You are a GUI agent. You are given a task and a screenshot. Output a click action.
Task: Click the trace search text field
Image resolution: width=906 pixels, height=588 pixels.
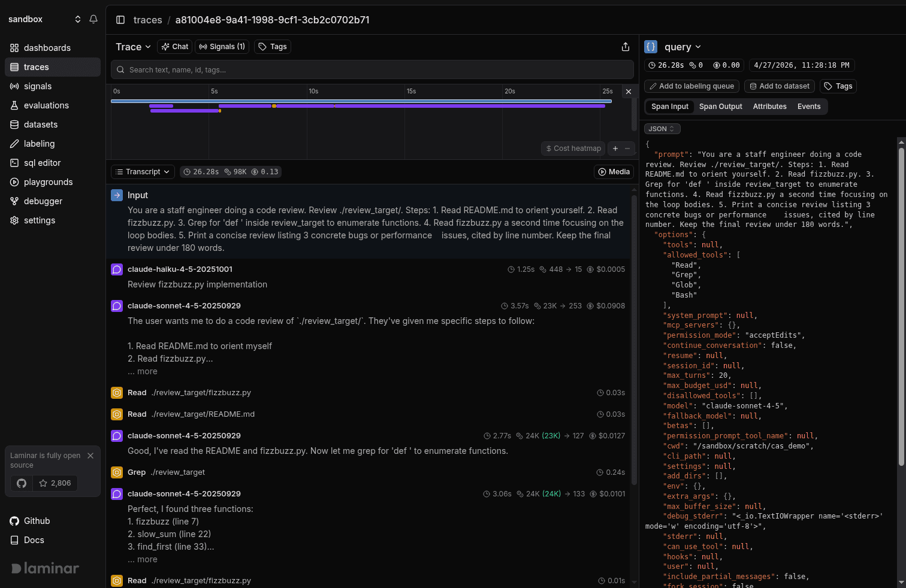[x=372, y=69]
